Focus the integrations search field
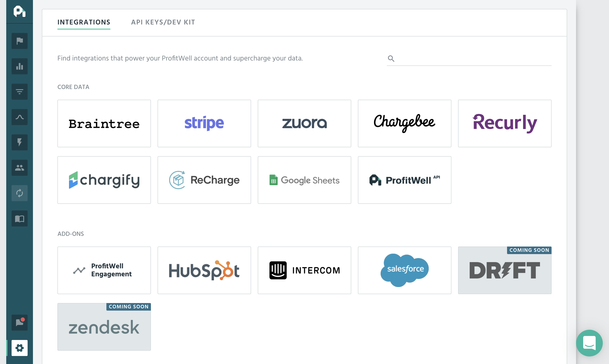The image size is (609, 364). [469, 59]
